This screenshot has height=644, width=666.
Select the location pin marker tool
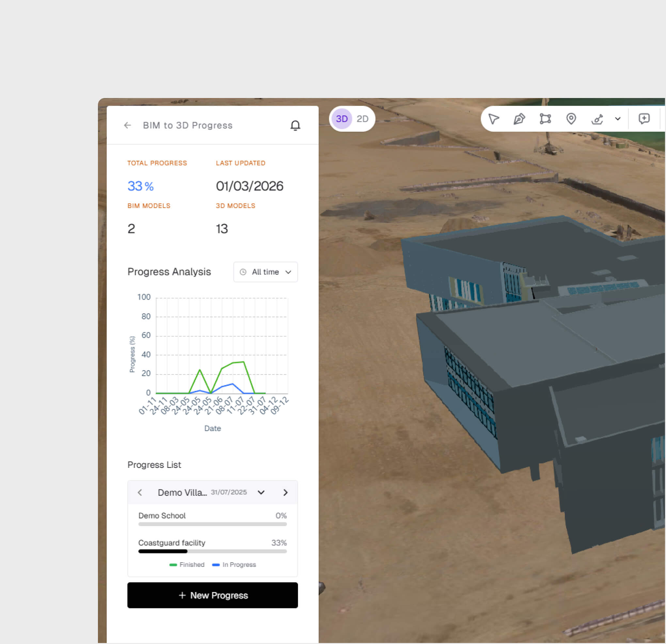click(x=571, y=119)
